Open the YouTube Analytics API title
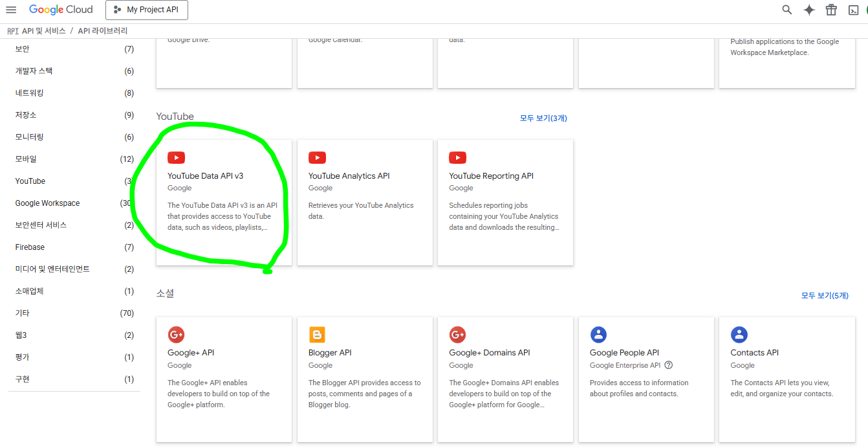Viewport: 868px width, 448px height. (x=349, y=176)
